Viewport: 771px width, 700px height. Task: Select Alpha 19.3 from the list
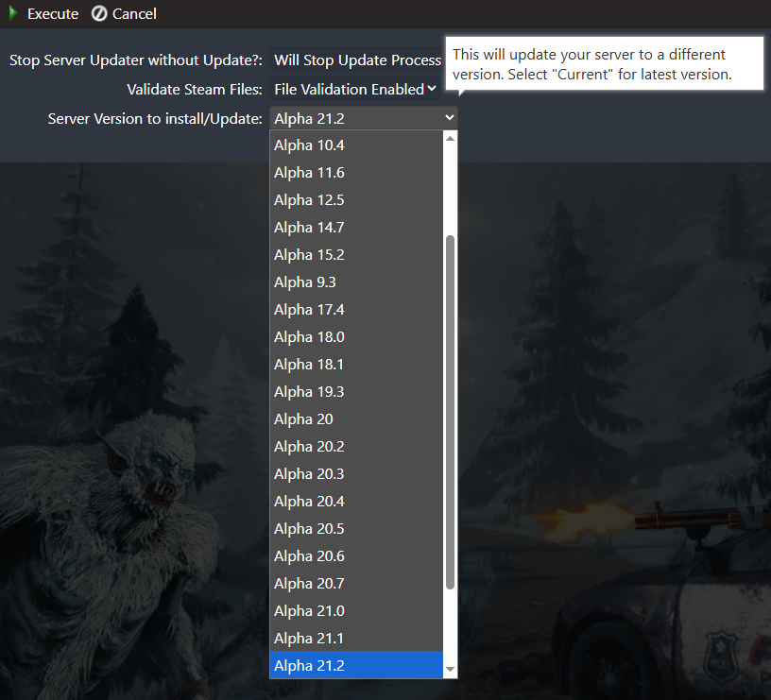pyautogui.click(x=356, y=392)
